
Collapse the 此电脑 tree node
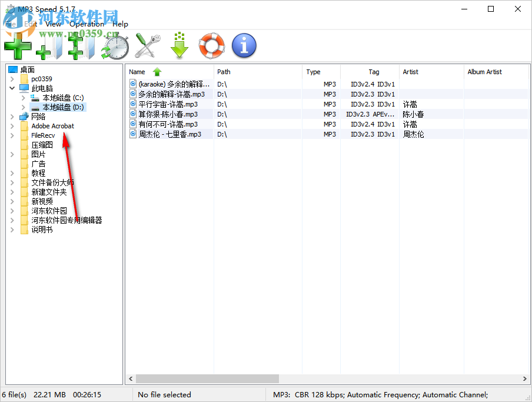click(x=13, y=88)
